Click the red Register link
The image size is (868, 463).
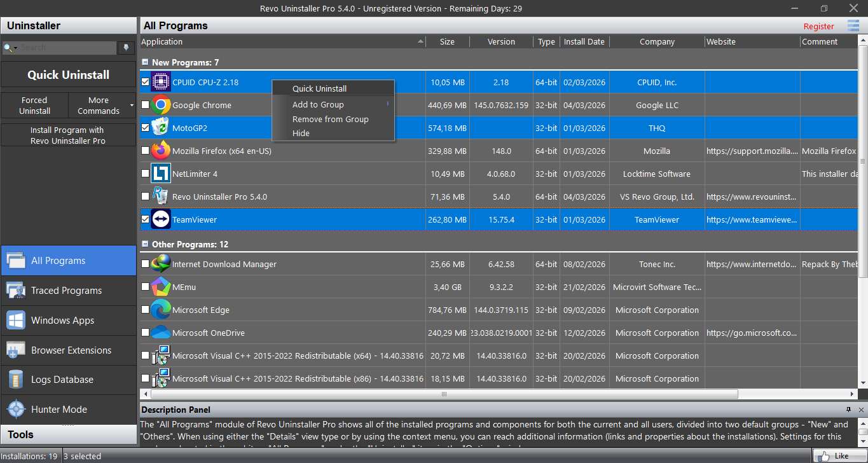click(818, 26)
